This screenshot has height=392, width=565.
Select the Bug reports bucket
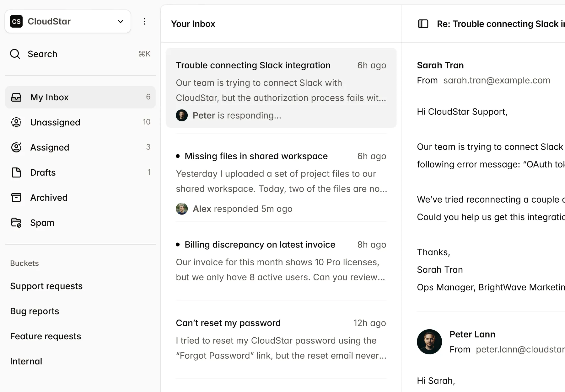pyautogui.click(x=35, y=311)
